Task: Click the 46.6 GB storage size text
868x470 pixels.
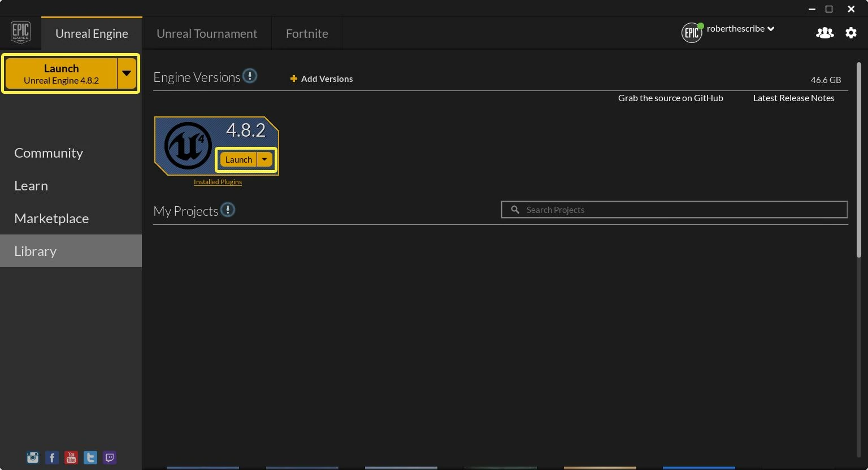Action: pyautogui.click(x=826, y=80)
